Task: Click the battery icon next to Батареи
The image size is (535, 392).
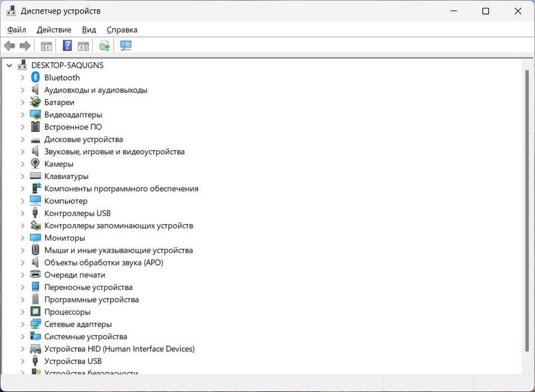Action: click(x=35, y=102)
